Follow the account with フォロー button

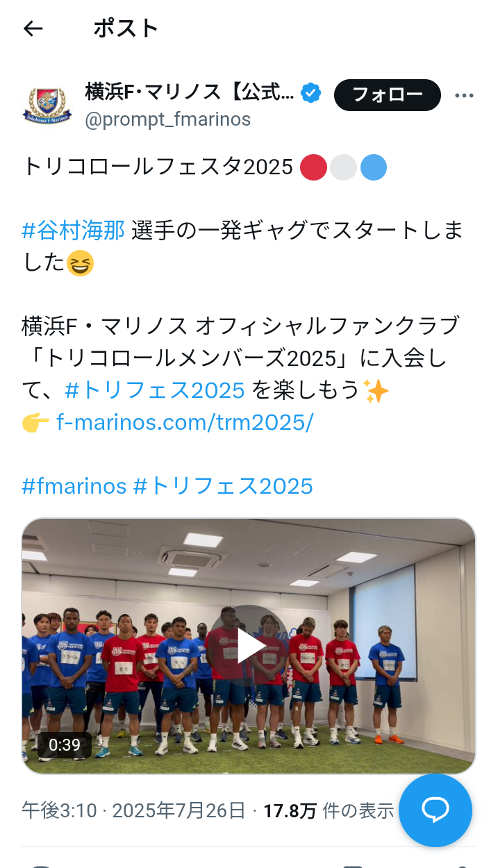point(388,95)
